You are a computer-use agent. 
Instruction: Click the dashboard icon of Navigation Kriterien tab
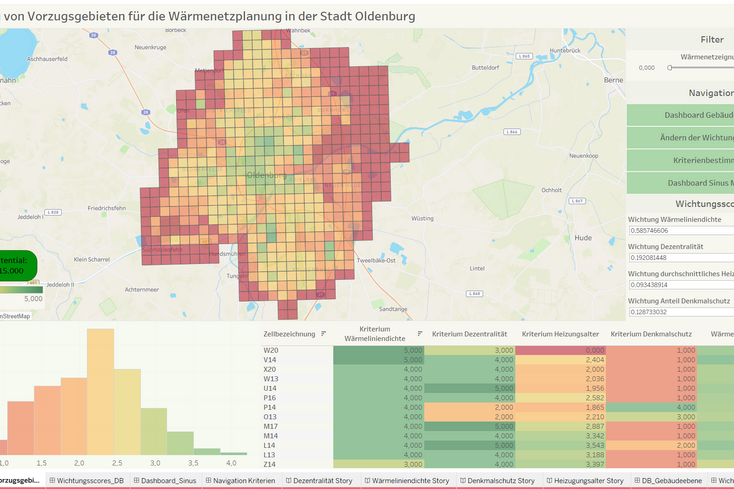209,481
